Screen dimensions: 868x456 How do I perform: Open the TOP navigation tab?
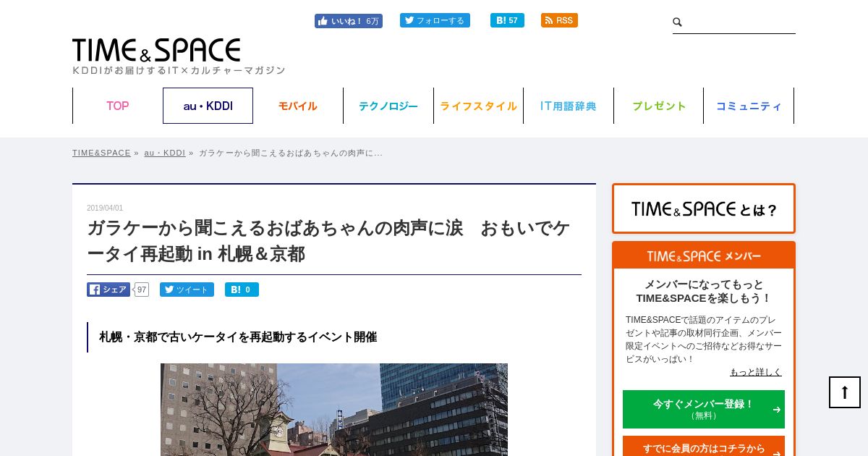(x=118, y=106)
